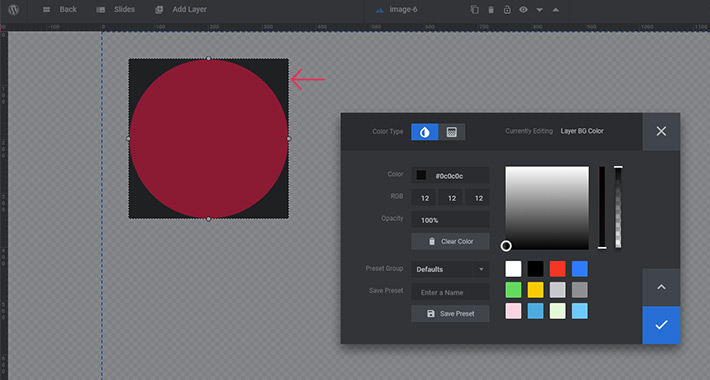This screenshot has height=380, width=710.
Task: Click the move layer down arrow
Action: (539, 10)
